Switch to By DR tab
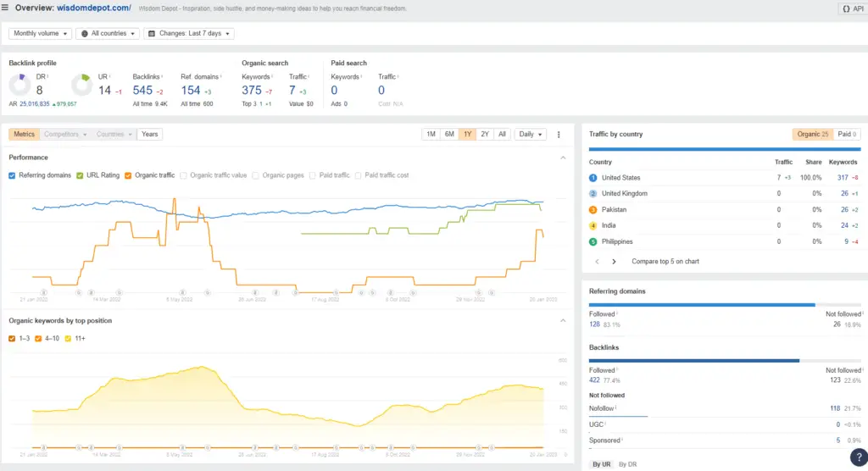Image resolution: width=868 pixels, height=471 pixels. pyautogui.click(x=628, y=464)
